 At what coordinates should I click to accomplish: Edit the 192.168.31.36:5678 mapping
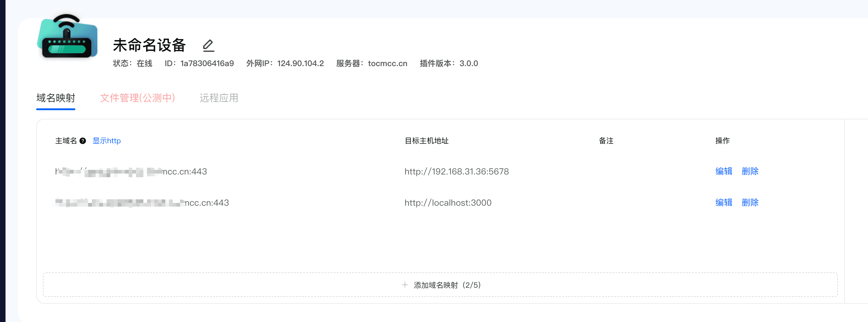[x=723, y=171]
